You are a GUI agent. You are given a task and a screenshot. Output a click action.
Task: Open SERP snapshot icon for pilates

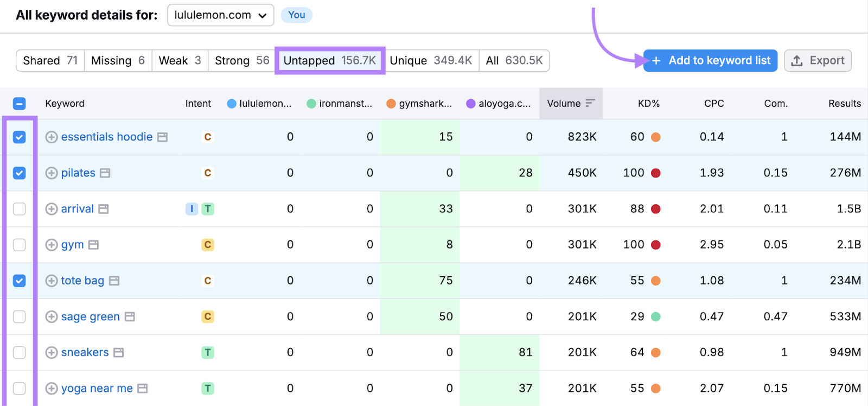[x=105, y=173]
